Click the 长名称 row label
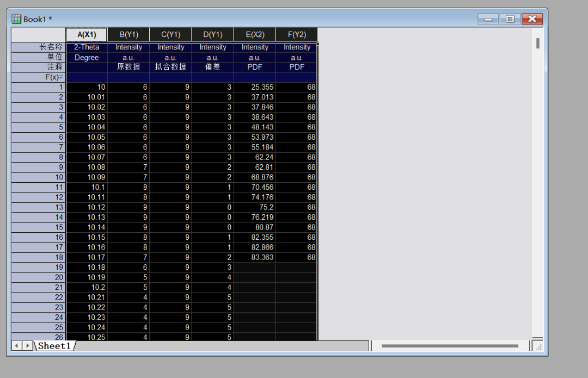 point(38,47)
